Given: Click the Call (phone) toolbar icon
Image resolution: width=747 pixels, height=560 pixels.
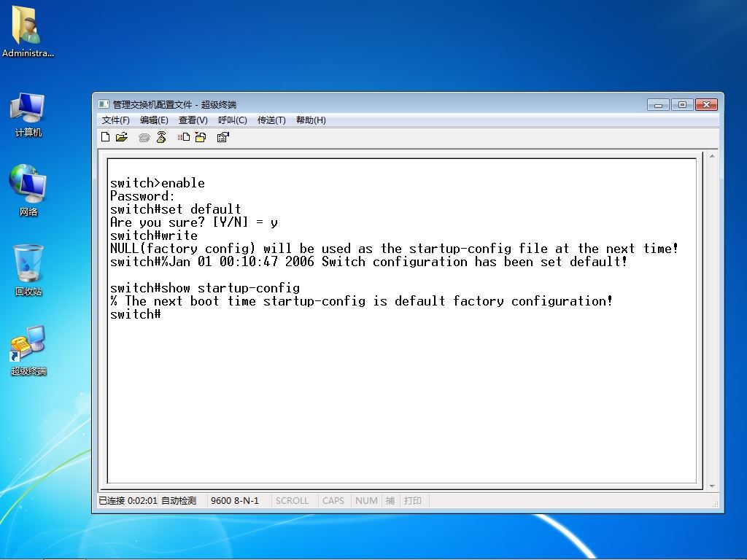Looking at the screenshot, I should (144, 138).
